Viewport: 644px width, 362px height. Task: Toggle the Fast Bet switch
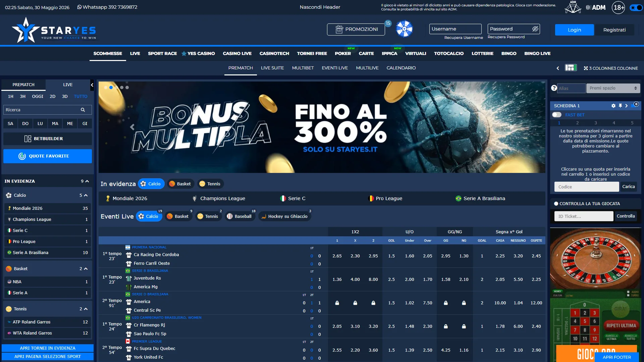click(557, 115)
